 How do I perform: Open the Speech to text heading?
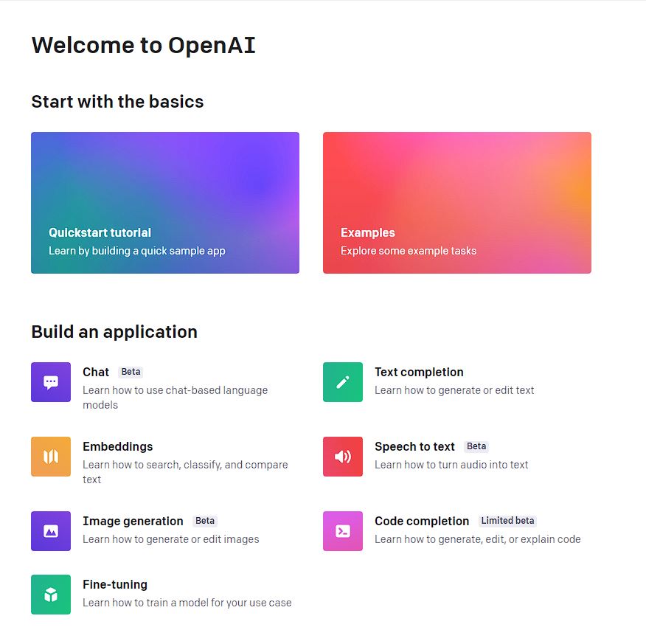[414, 446]
